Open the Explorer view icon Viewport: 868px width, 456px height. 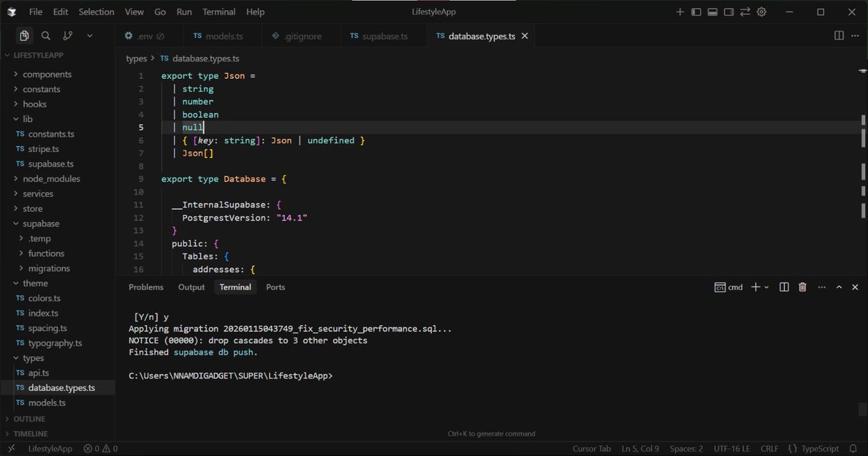click(24, 35)
